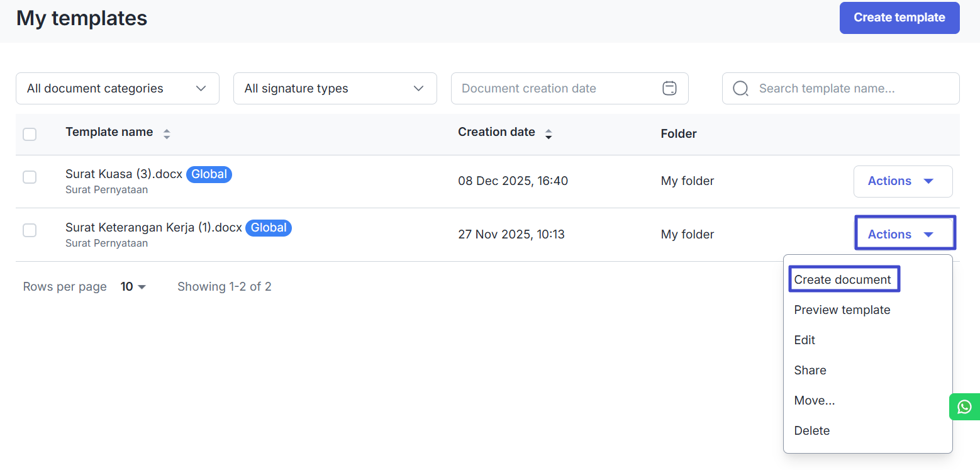Open All document categories dropdown

click(x=117, y=89)
